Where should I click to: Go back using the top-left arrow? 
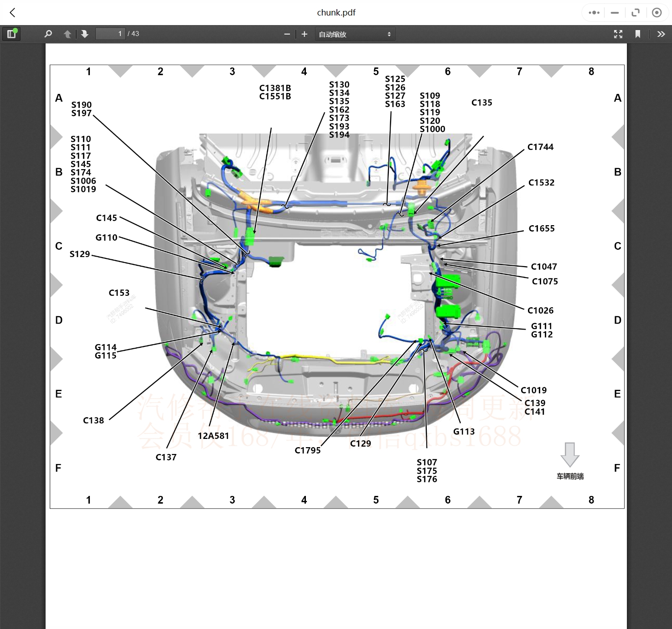13,13
